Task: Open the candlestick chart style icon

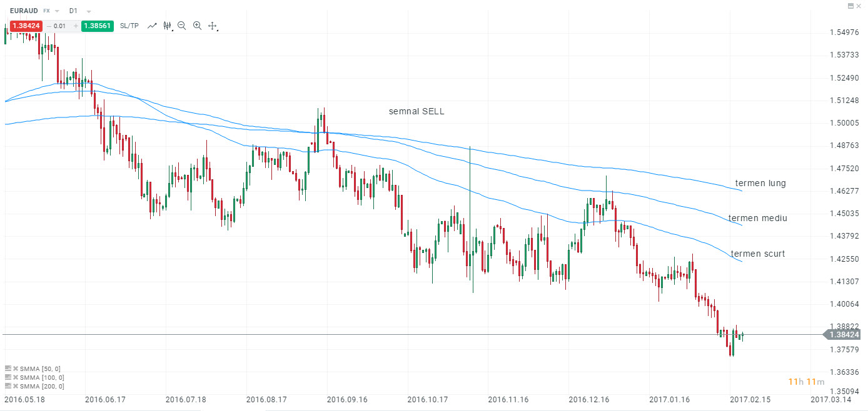Action: coord(166,25)
